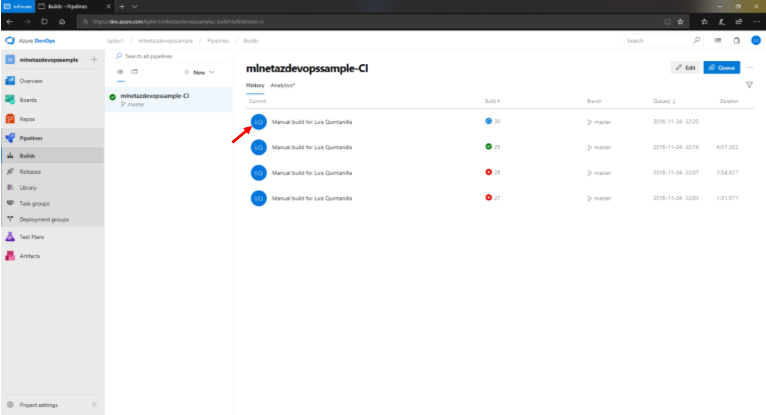This screenshot has width=766, height=415.
Task: Collapse the left navigation sidebar
Action: pos(94,405)
